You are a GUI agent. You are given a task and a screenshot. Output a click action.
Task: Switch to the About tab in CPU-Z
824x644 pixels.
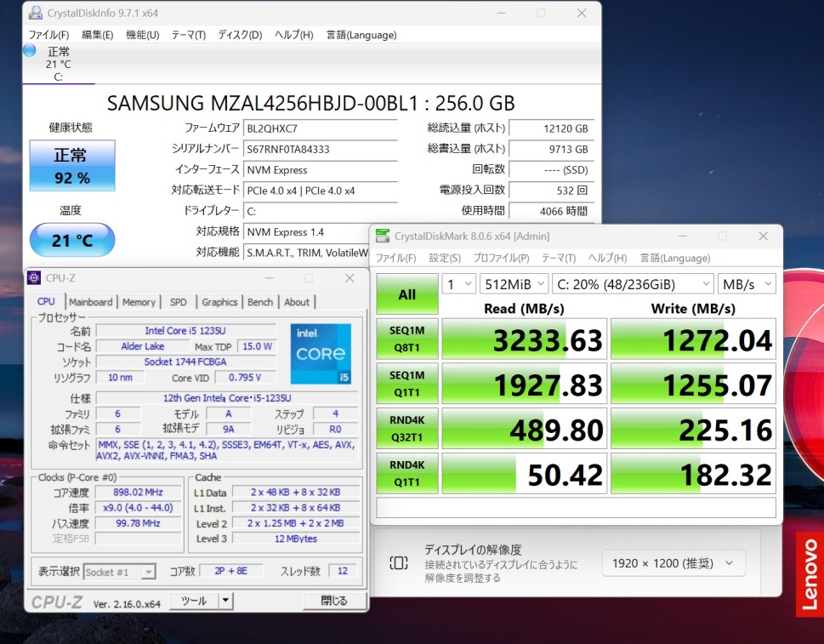coord(297,302)
